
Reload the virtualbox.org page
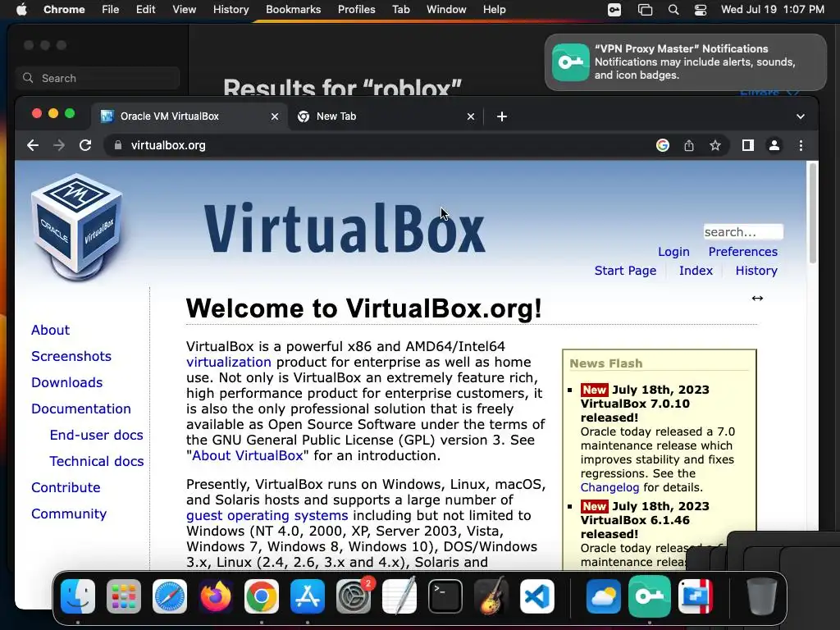(x=85, y=145)
